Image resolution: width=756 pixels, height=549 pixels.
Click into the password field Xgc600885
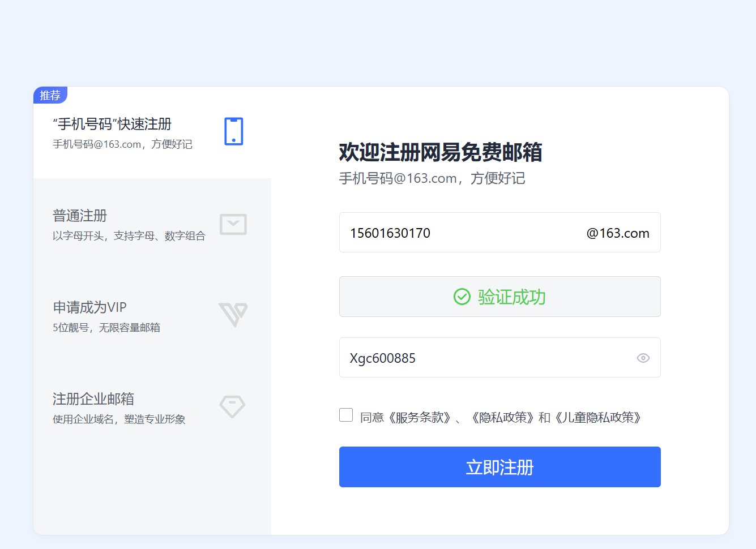coord(481,358)
